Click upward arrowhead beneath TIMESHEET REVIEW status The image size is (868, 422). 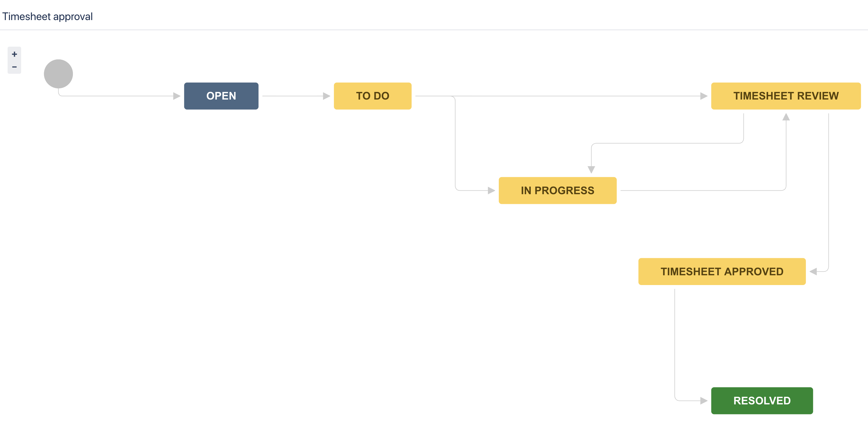[786, 117]
